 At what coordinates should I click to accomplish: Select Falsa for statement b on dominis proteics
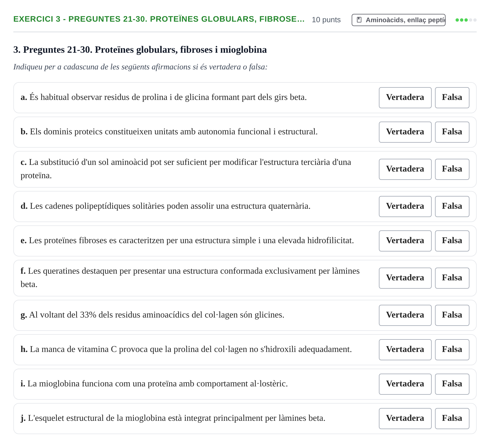pos(452,132)
